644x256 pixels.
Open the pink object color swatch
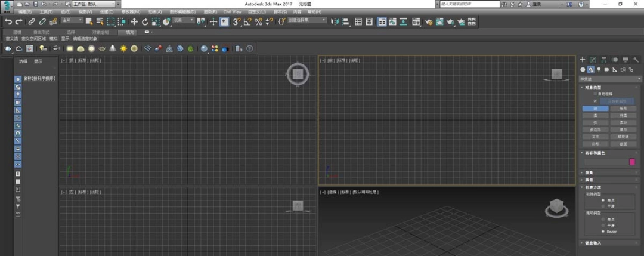[632, 162]
